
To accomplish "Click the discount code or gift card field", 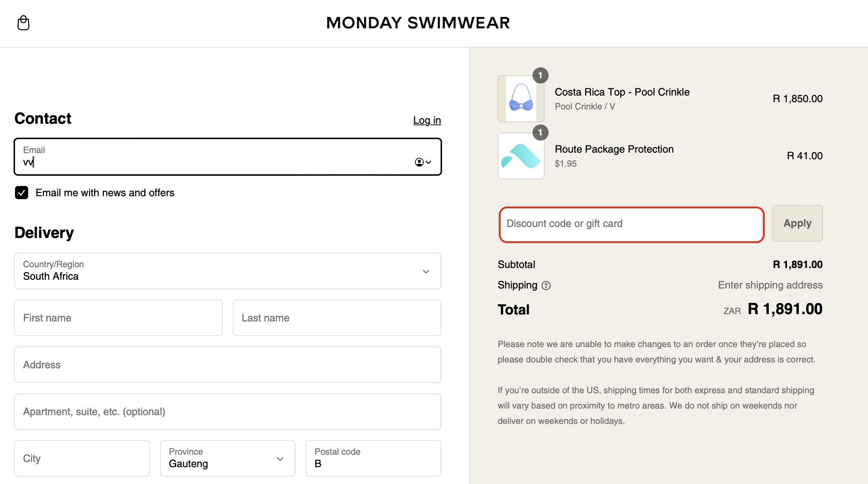I will pyautogui.click(x=631, y=224).
